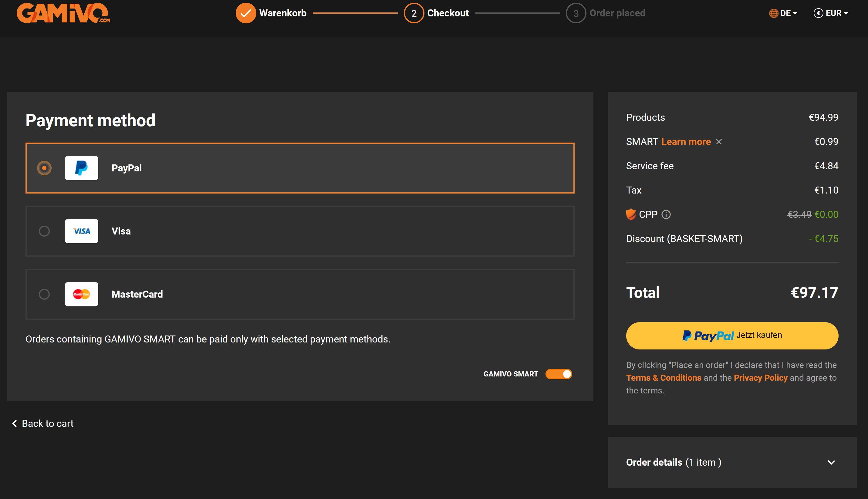Click the Service fee value €4.84
The width and height of the screenshot is (868, 499).
coord(826,166)
